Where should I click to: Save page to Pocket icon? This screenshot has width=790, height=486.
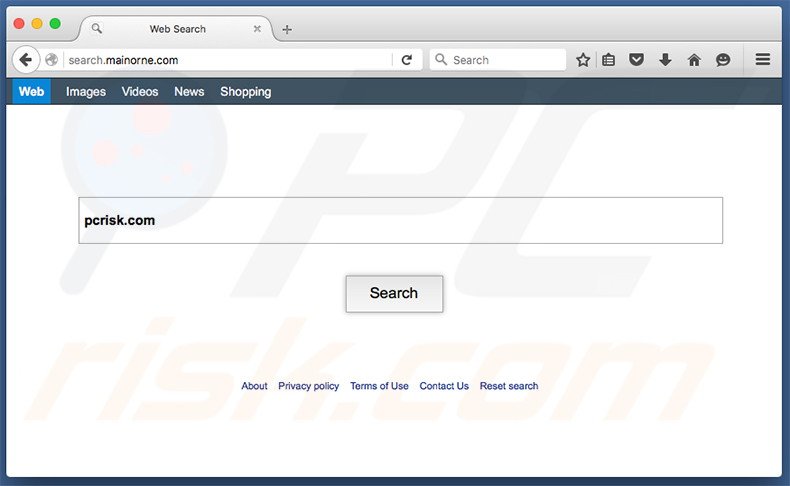point(636,60)
